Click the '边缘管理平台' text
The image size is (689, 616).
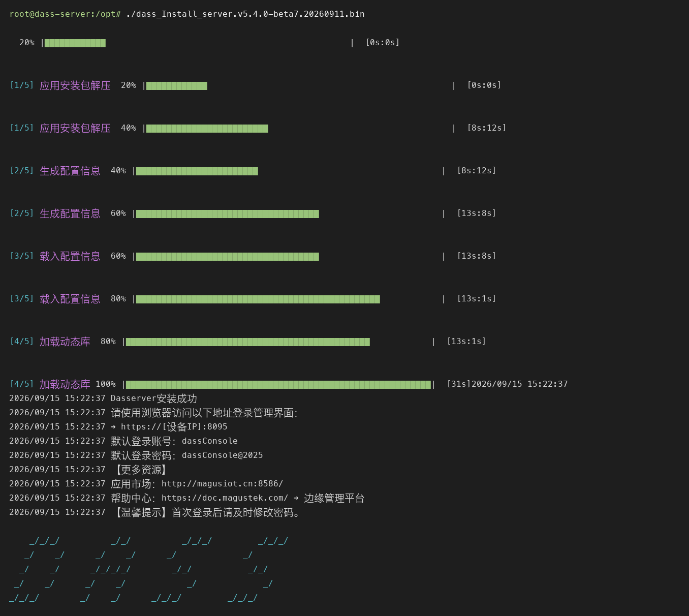[334, 498]
